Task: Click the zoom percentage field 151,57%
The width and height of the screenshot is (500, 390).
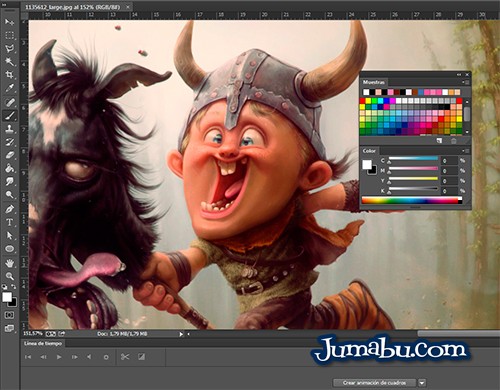Action: 33,333
